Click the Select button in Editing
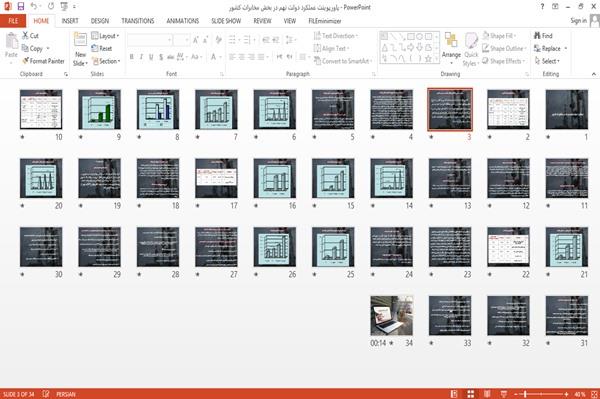 [547, 61]
